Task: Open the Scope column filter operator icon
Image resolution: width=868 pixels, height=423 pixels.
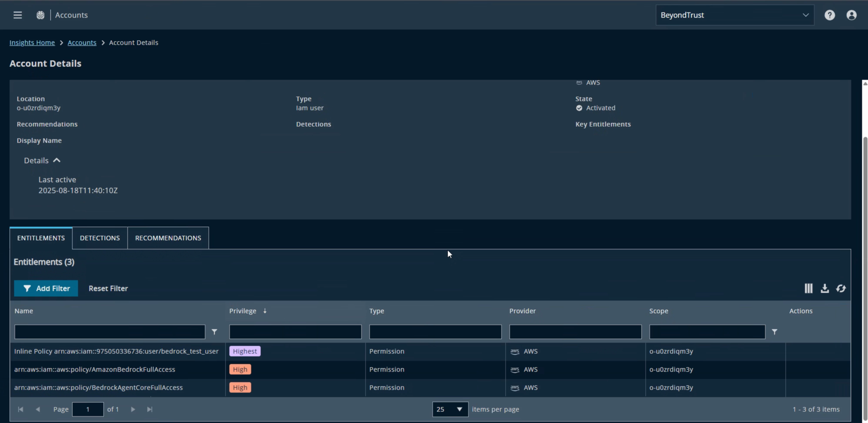Action: click(x=775, y=332)
